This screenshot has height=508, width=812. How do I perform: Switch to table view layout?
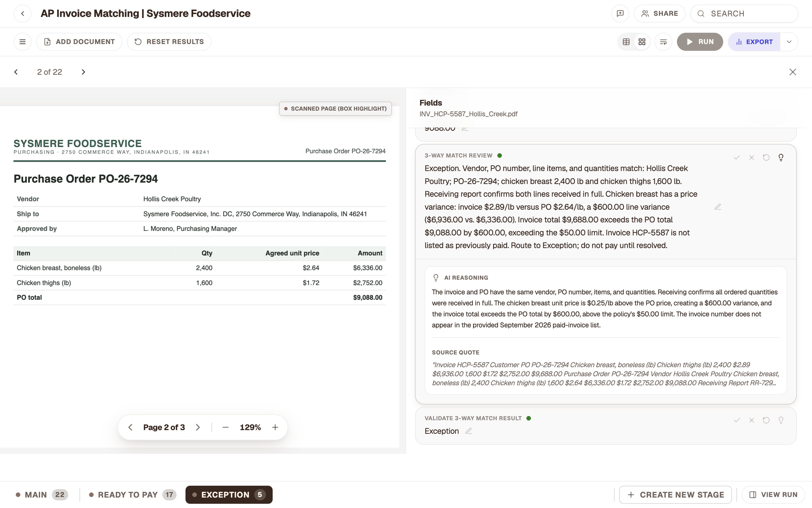[626, 42]
